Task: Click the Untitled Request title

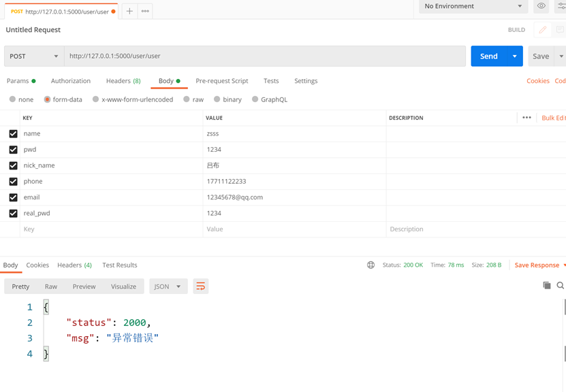Action: pyautogui.click(x=33, y=29)
